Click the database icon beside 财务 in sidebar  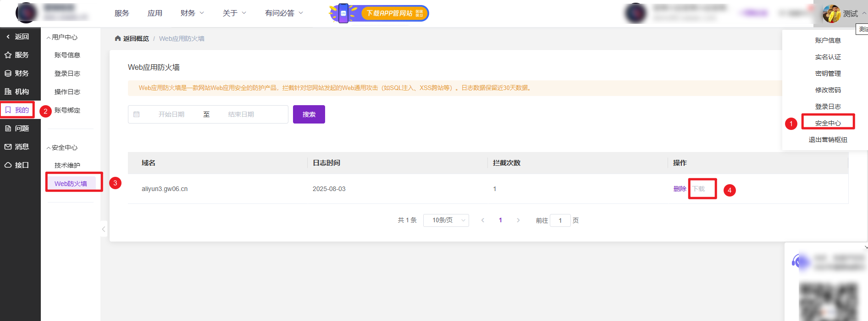8,73
